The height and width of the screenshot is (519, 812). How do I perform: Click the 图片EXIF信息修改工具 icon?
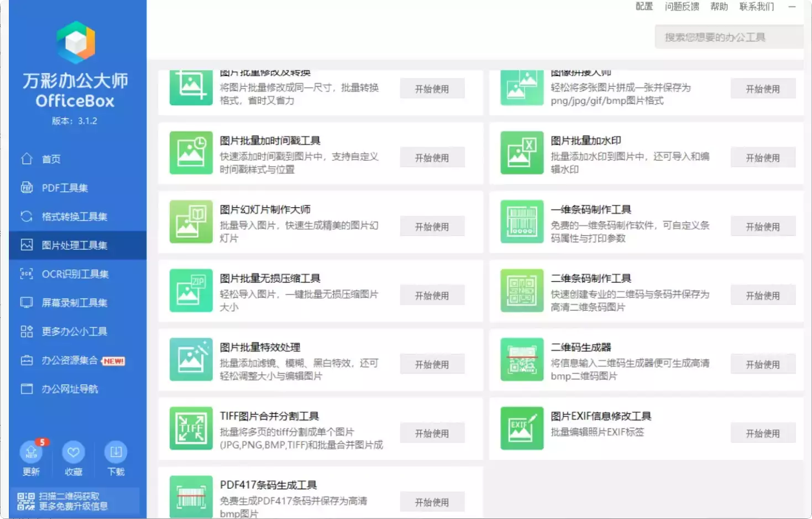(521, 429)
